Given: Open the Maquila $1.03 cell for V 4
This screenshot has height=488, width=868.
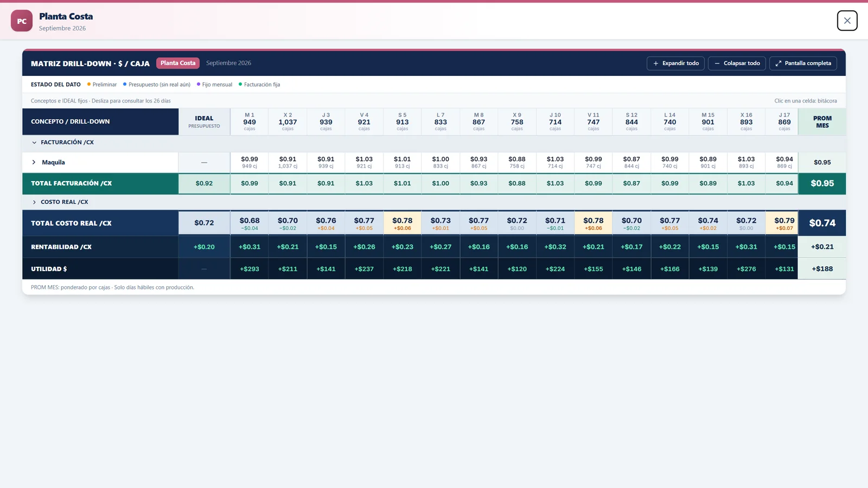Looking at the screenshot, I should 364,162.
